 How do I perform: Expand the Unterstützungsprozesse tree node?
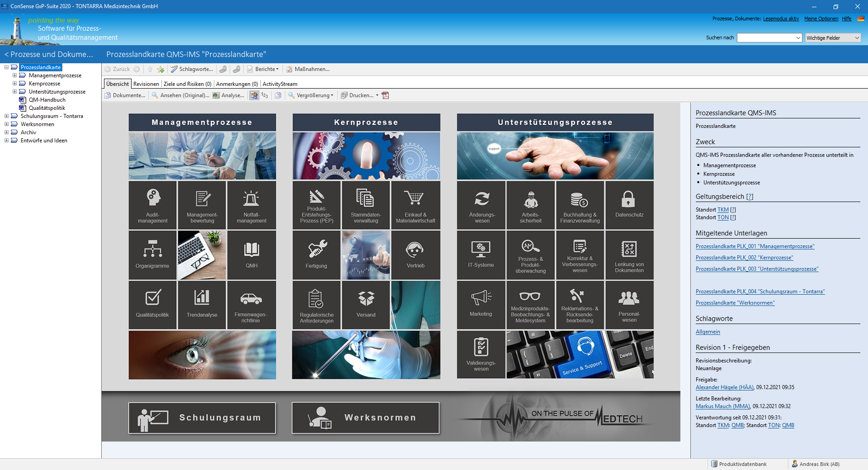point(14,92)
